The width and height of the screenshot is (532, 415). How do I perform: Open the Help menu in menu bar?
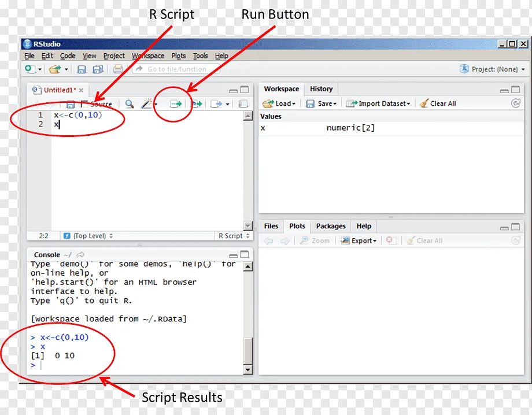(x=221, y=55)
